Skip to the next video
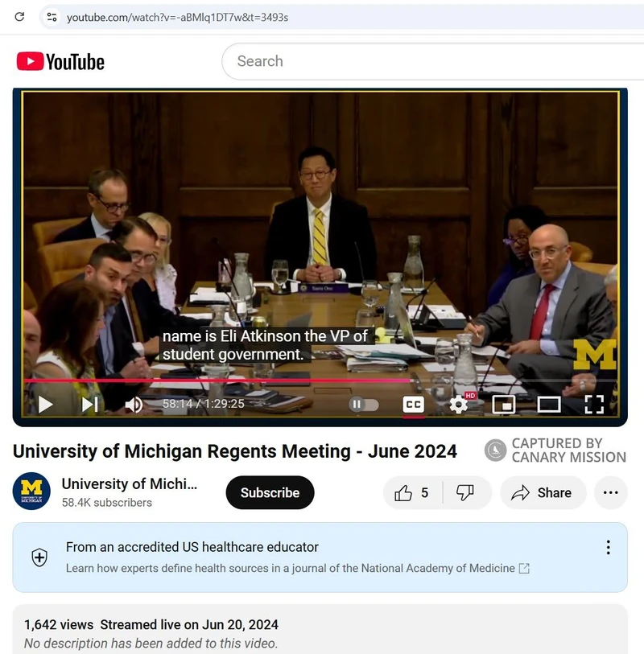Screen dimensions: 644x654 click(x=89, y=404)
